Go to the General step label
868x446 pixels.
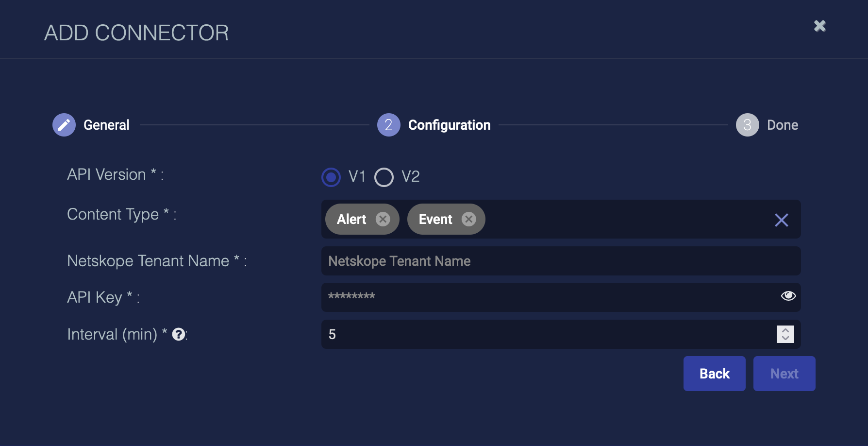point(106,125)
